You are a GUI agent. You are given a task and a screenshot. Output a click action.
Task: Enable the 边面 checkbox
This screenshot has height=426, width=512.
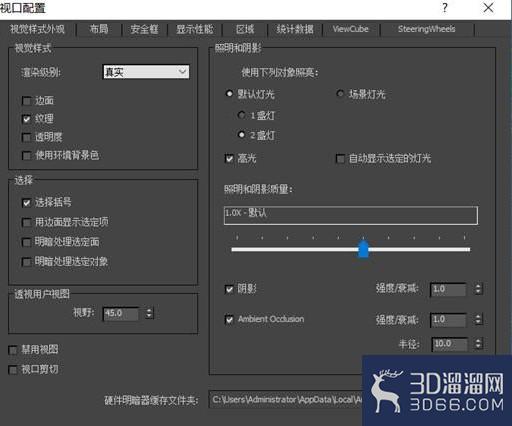pyautogui.click(x=26, y=101)
